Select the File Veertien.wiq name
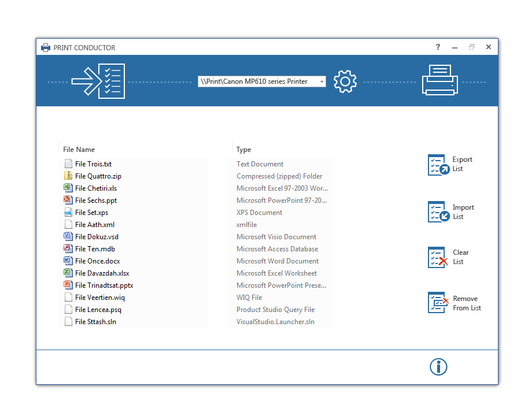The image size is (532, 416). [x=100, y=298]
